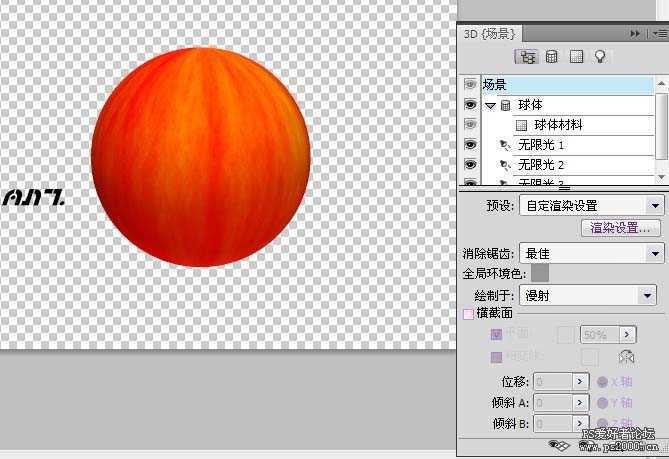
Task: Click the 倾斜 B input field
Action: click(x=553, y=423)
